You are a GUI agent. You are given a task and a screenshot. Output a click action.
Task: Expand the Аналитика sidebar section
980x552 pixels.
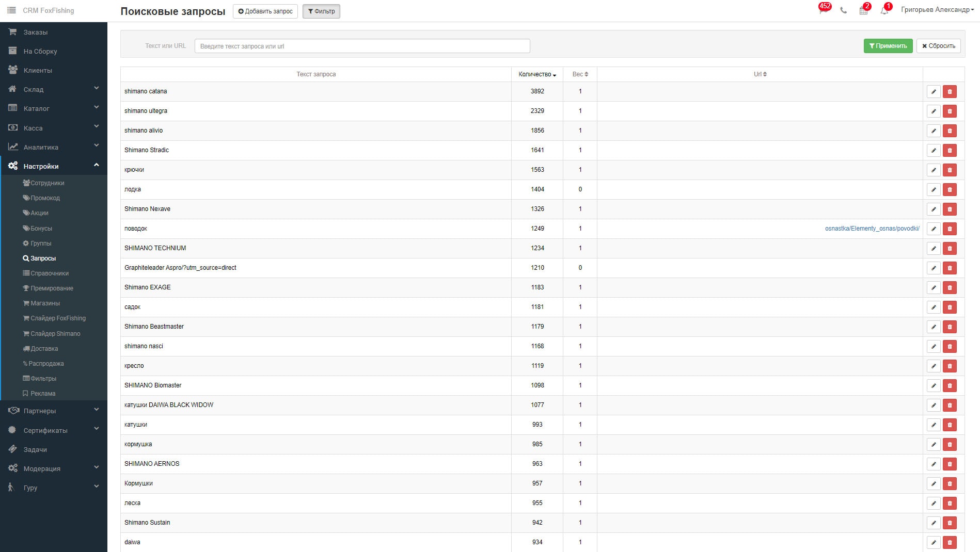54,147
